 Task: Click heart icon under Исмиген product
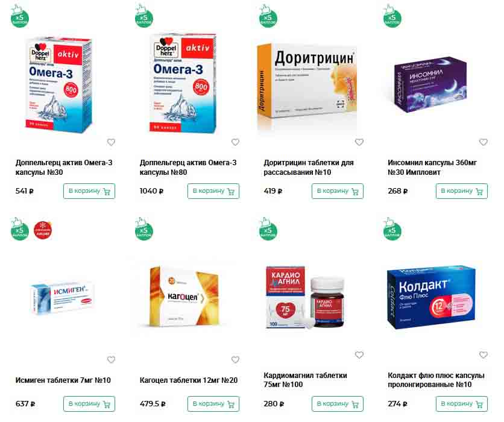click(x=111, y=360)
